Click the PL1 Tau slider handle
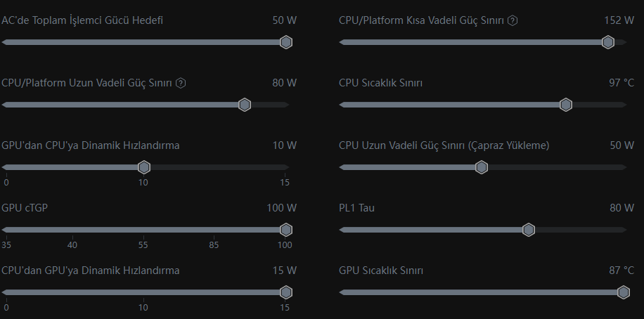The height and width of the screenshot is (319, 644). (529, 230)
